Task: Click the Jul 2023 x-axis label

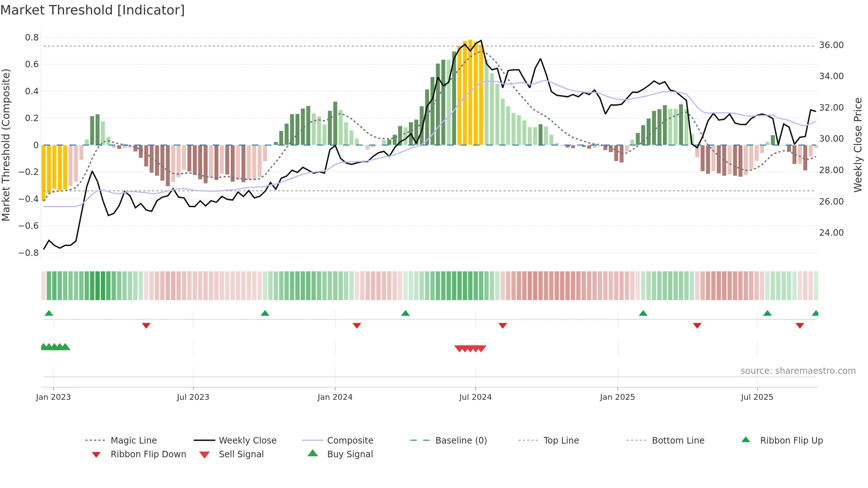Action: pyautogui.click(x=193, y=397)
